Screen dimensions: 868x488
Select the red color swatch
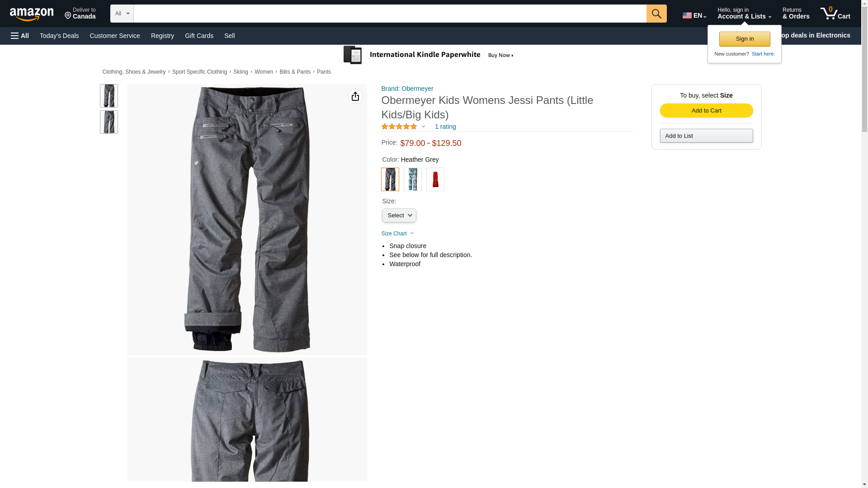point(435,179)
